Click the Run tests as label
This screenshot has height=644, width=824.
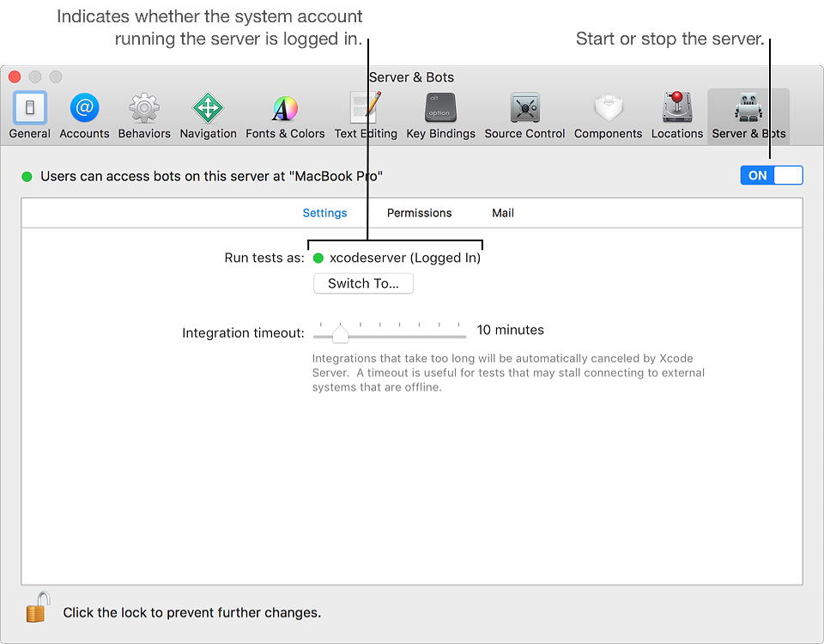click(x=264, y=258)
